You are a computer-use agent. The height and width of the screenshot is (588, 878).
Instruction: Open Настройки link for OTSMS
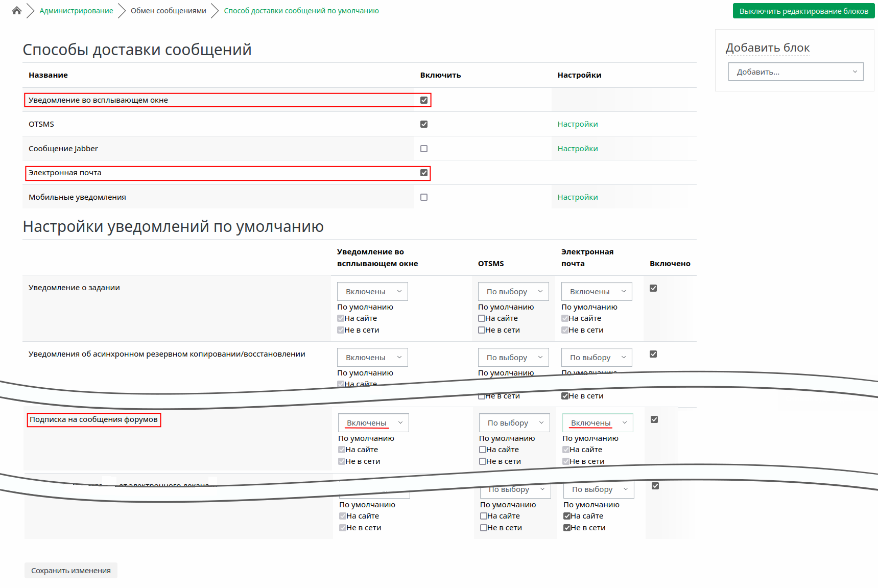pos(578,124)
